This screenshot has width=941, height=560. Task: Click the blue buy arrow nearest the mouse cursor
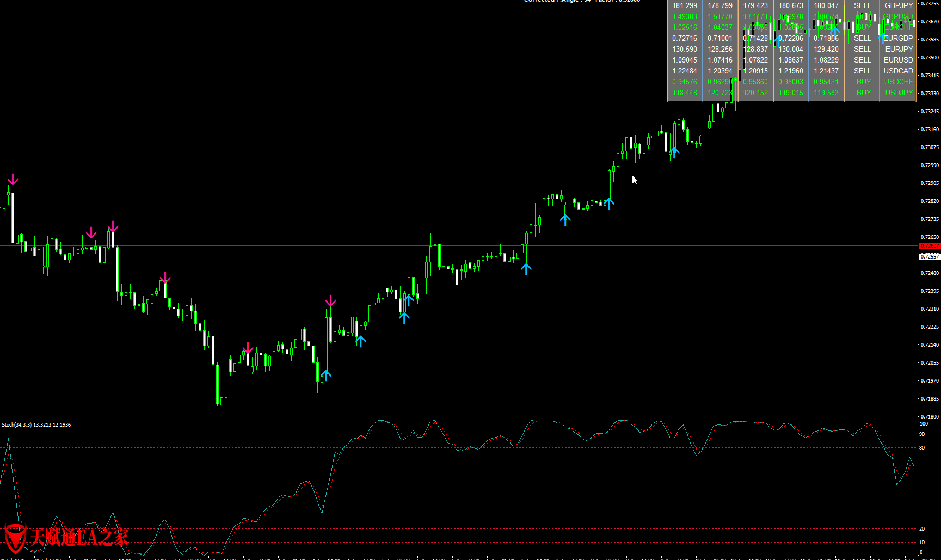pyautogui.click(x=608, y=204)
